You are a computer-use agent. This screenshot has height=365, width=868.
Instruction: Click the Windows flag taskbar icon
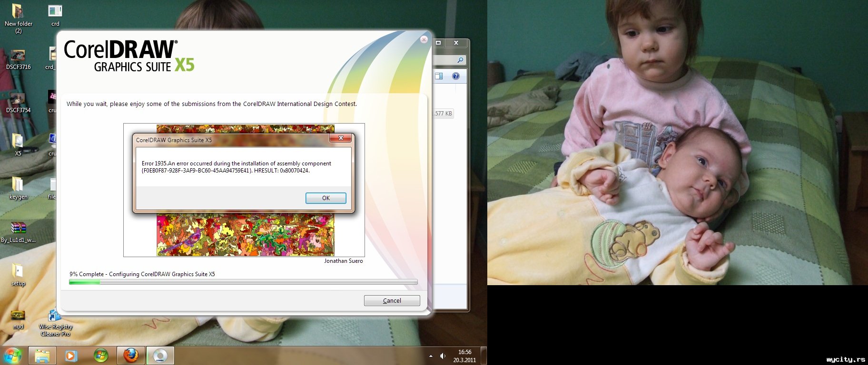101,355
